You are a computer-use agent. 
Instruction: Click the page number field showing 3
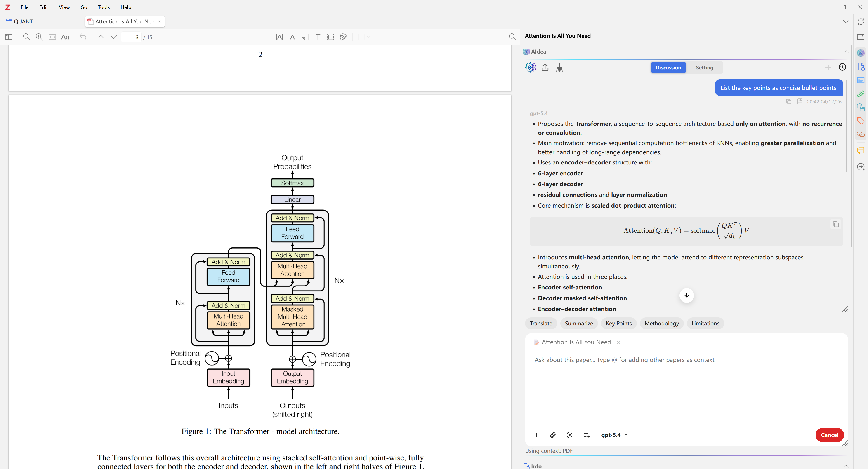131,37
